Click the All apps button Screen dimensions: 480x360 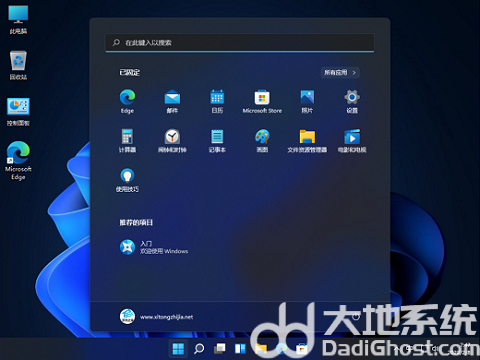click(340, 72)
